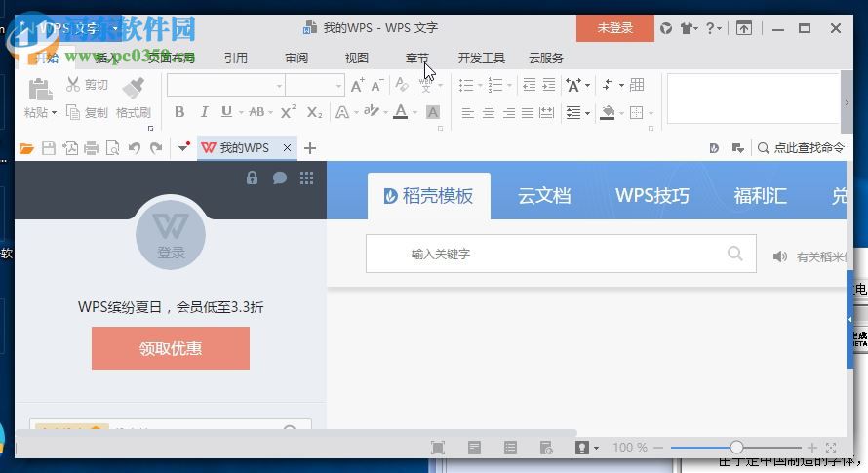
Task: Toggle Italic formatting
Action: (x=204, y=112)
